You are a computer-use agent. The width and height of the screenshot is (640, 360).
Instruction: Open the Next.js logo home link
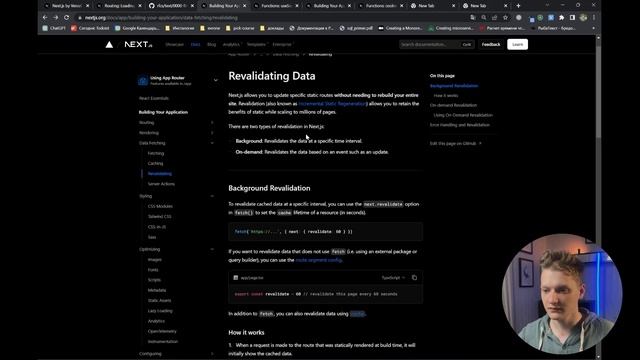[138, 44]
